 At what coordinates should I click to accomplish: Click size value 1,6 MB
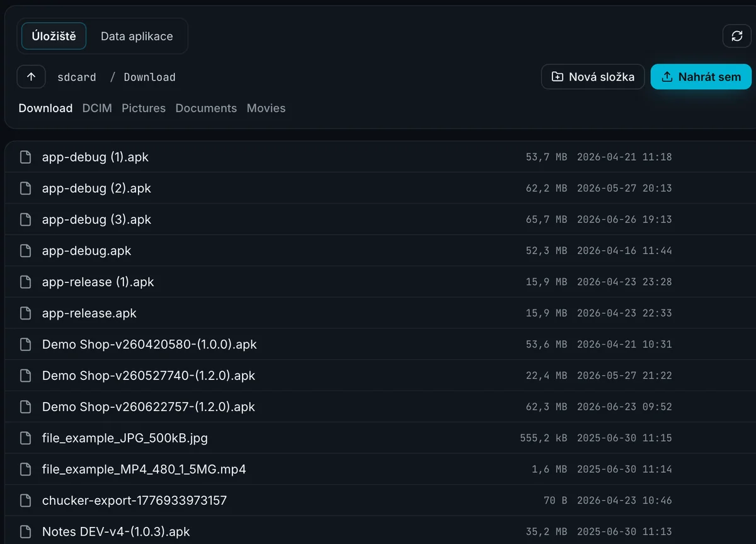pos(549,470)
